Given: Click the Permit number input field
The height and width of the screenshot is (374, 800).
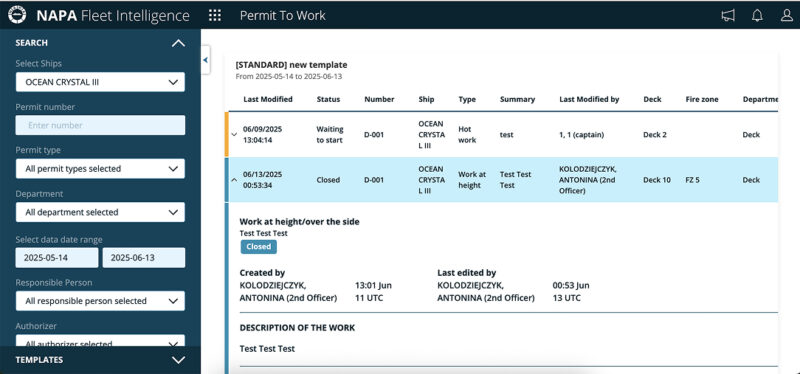Looking at the screenshot, I should point(100,125).
